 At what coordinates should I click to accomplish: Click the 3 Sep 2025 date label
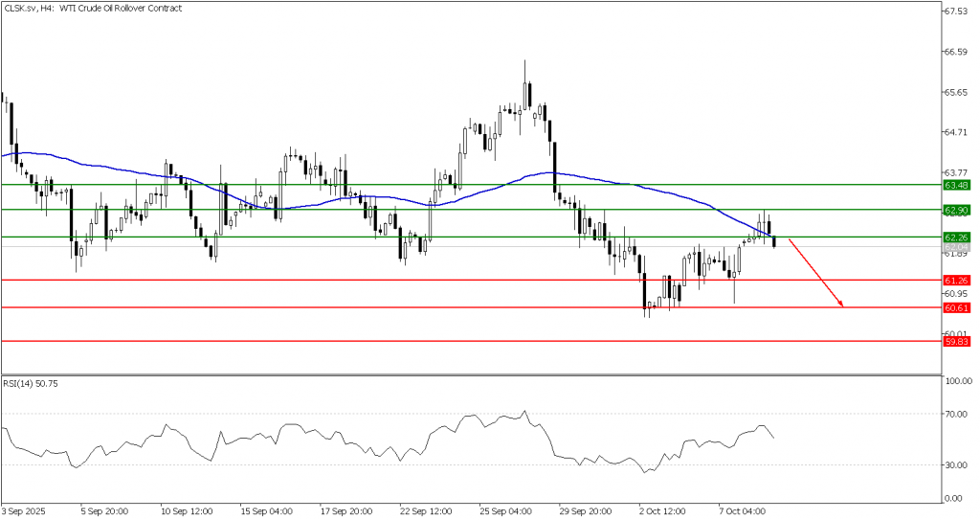click(x=26, y=511)
